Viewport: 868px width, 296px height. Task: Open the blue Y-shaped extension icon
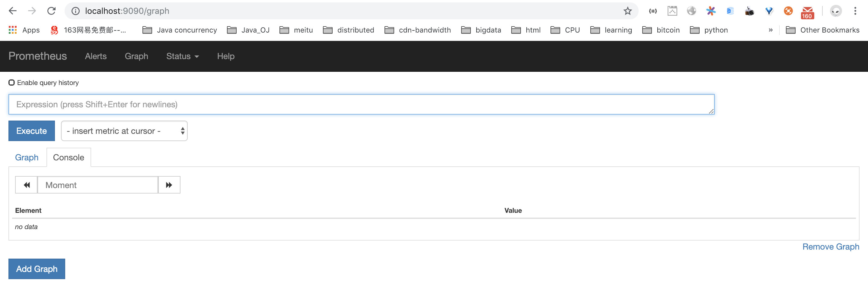[769, 11]
